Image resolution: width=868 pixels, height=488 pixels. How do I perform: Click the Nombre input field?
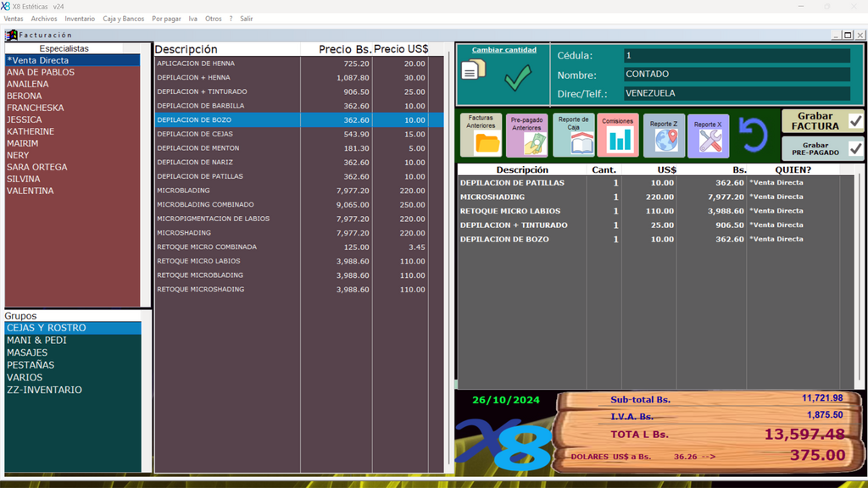pyautogui.click(x=736, y=75)
